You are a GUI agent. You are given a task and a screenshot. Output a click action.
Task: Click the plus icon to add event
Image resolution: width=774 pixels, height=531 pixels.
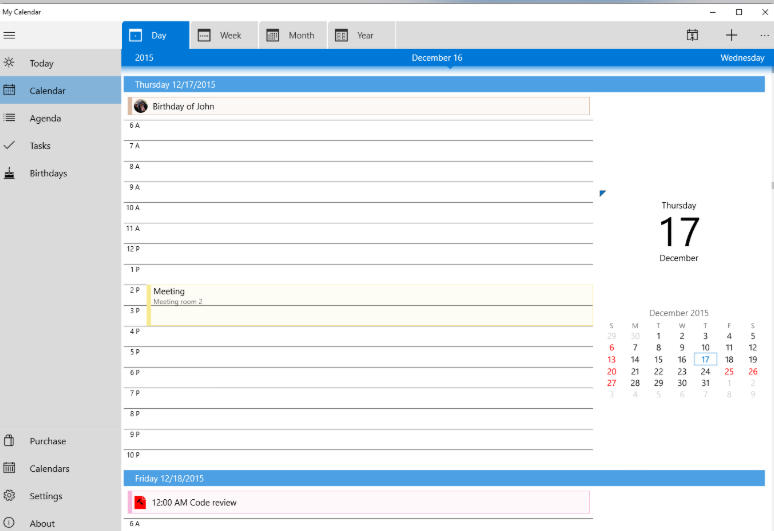pos(731,35)
